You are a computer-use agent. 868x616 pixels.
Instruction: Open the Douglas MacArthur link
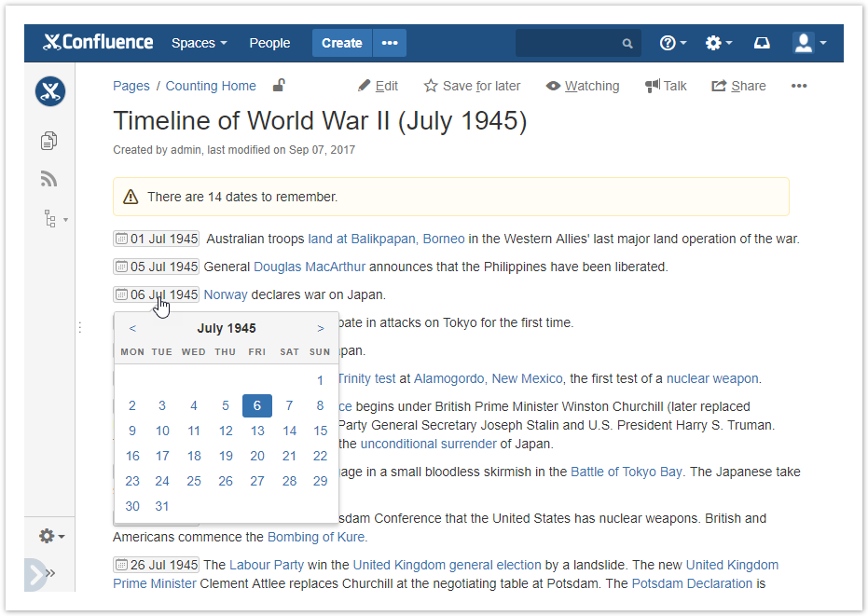[x=310, y=267]
